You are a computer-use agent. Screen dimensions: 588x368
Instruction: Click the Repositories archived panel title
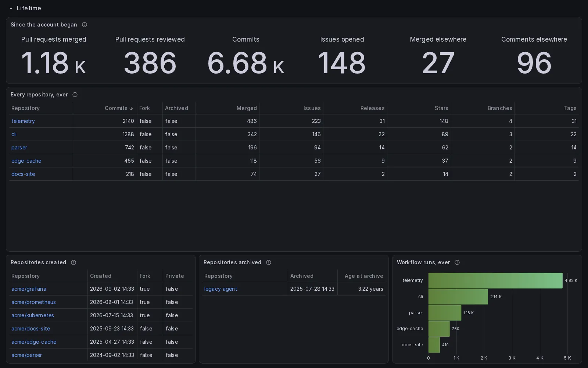(x=232, y=262)
